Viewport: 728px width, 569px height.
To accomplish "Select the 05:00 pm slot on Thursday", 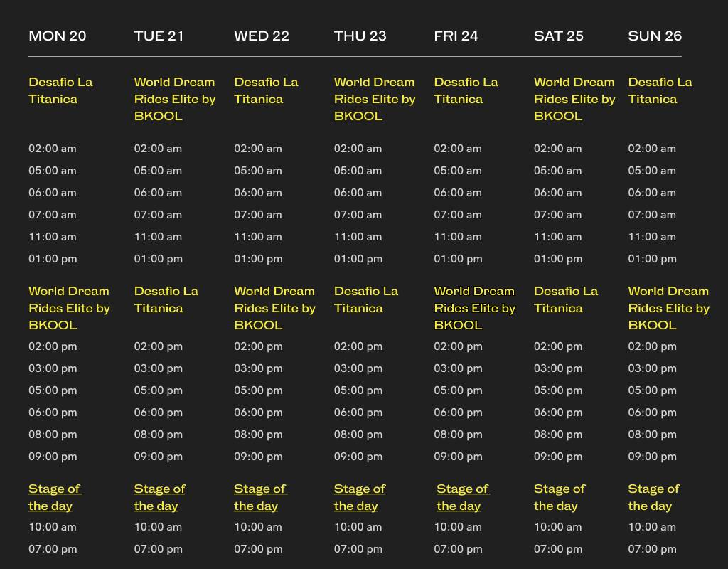I will pyautogui.click(x=358, y=390).
